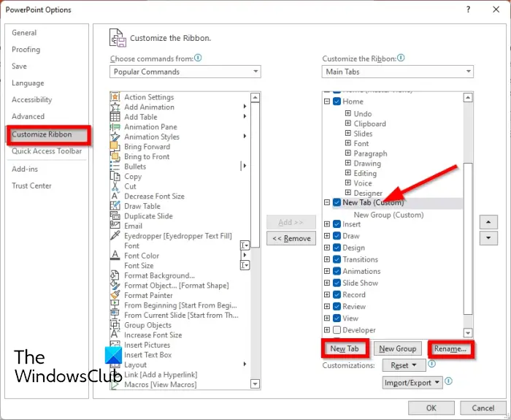Click the Format Painter brush icon

click(x=115, y=295)
